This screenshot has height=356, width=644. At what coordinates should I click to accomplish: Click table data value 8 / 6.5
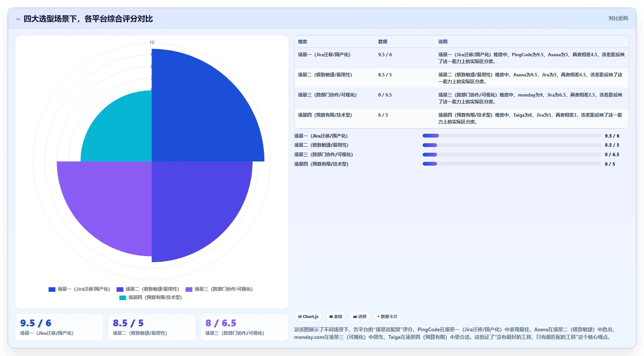(385, 95)
